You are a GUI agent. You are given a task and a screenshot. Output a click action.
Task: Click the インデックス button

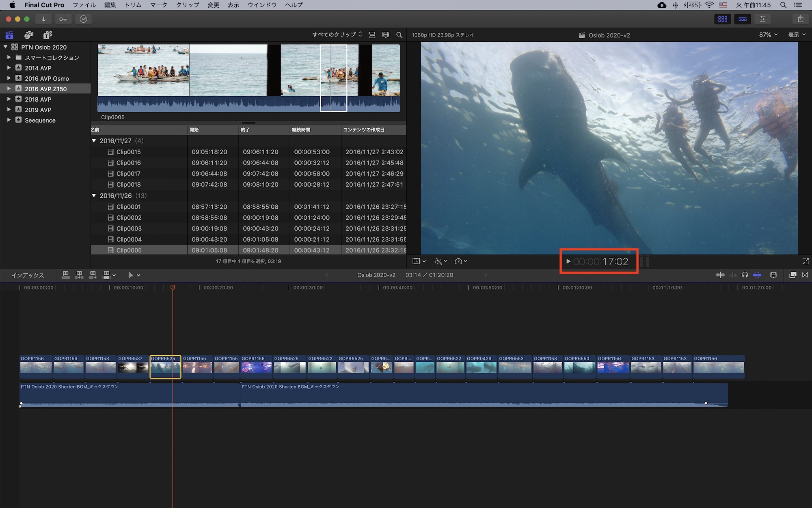point(28,275)
